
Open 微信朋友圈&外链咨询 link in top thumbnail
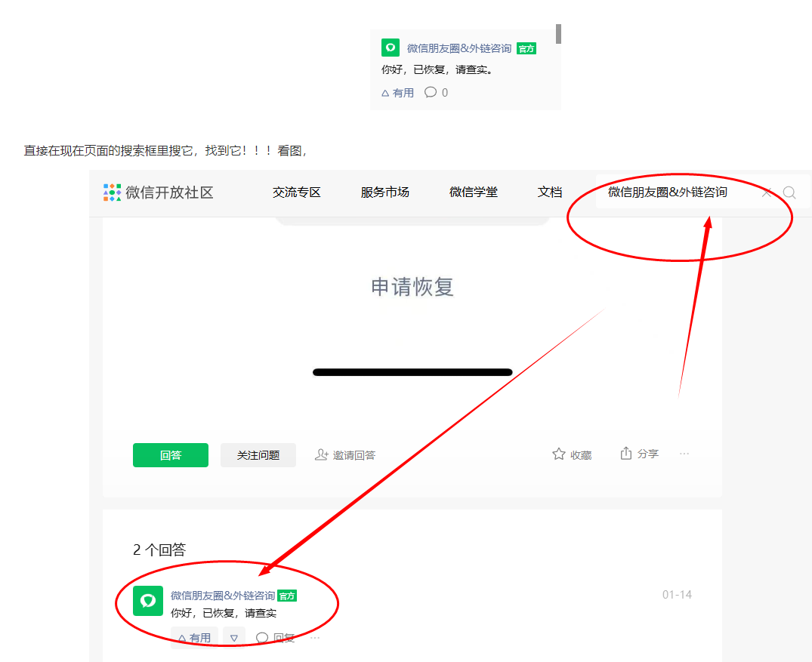[x=459, y=48]
